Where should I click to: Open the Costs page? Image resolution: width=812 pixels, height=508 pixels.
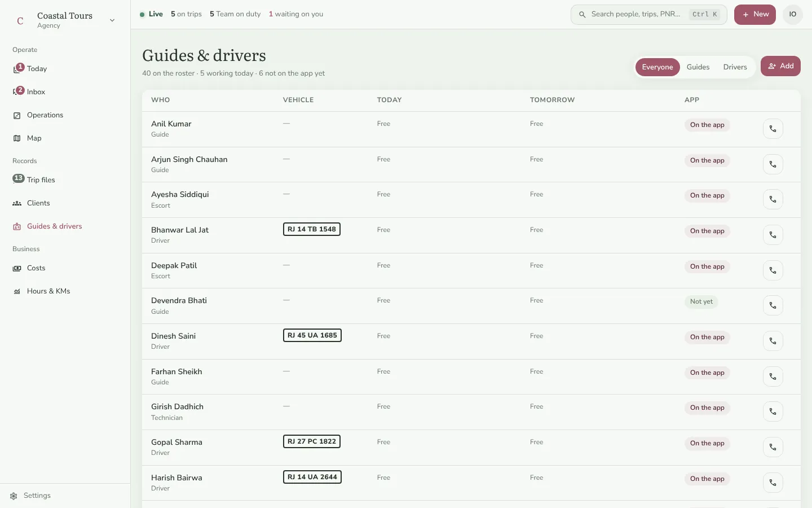coord(65,268)
